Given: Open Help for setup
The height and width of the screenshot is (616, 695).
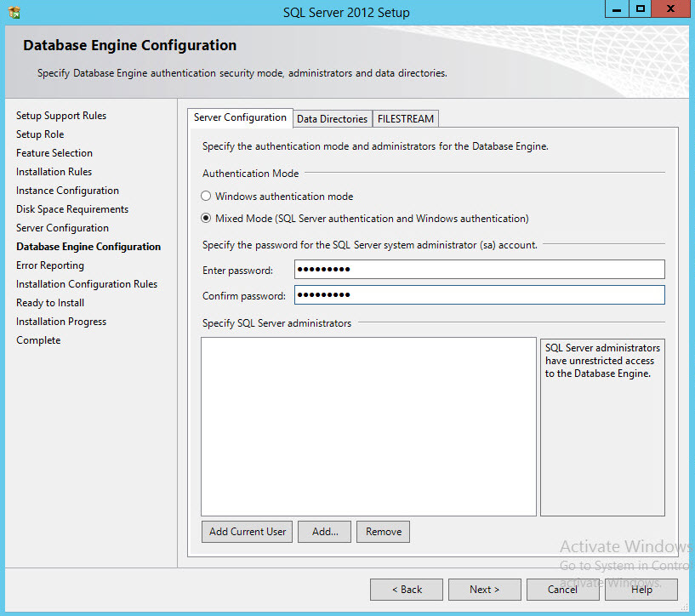Looking at the screenshot, I should pyautogui.click(x=641, y=590).
